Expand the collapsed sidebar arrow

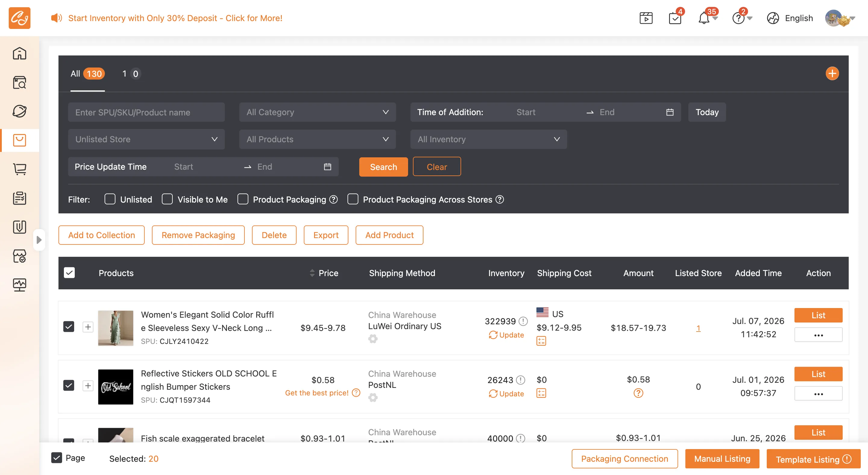tap(39, 240)
